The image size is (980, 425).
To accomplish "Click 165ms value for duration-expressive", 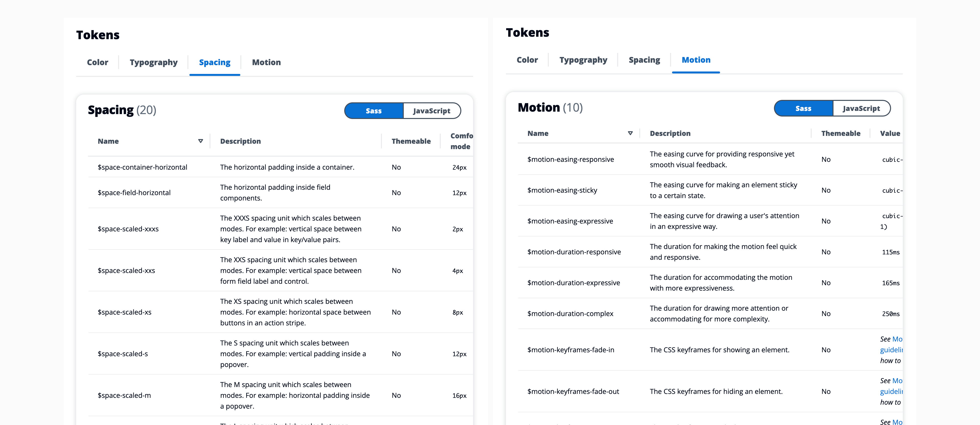I will [891, 283].
